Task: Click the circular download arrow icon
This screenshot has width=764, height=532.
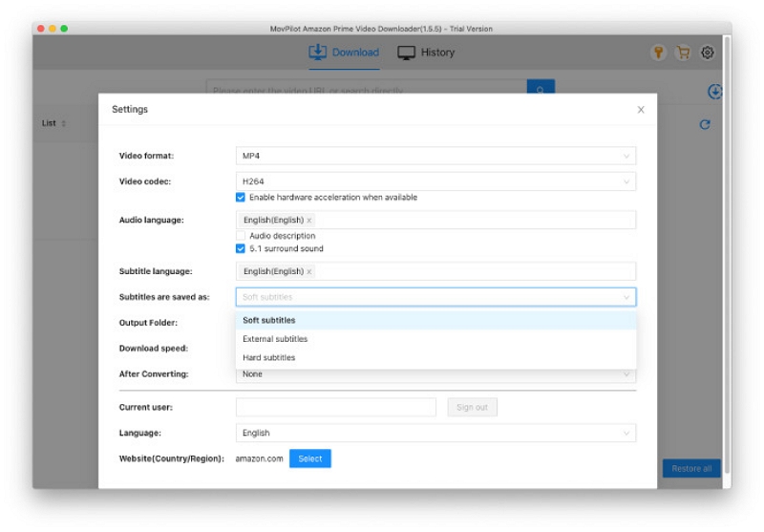Action: coord(714,92)
